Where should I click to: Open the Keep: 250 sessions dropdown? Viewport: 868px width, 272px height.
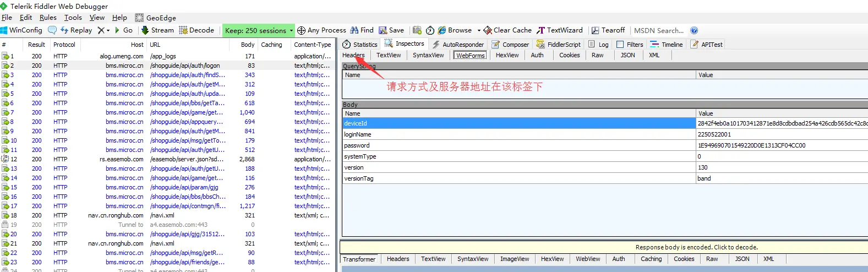click(x=258, y=30)
